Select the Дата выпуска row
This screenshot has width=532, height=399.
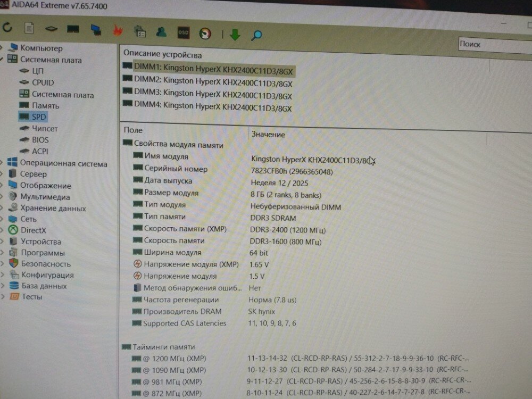221,182
